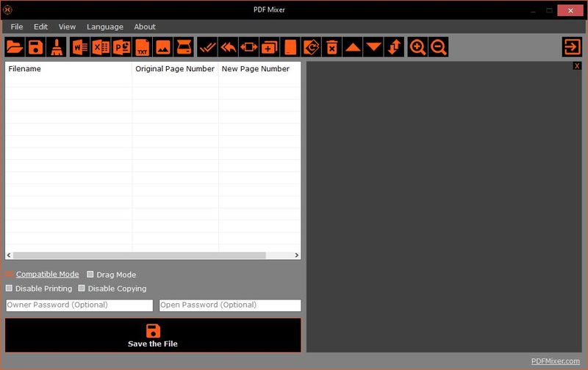Zoom out of the preview
Screen dimensions: 588x370
click(438, 47)
